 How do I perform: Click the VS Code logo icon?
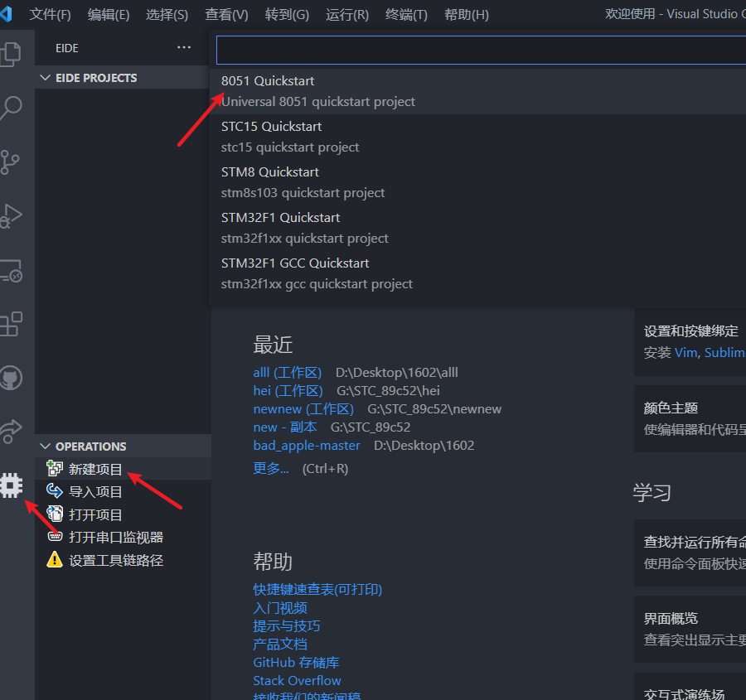point(6,14)
